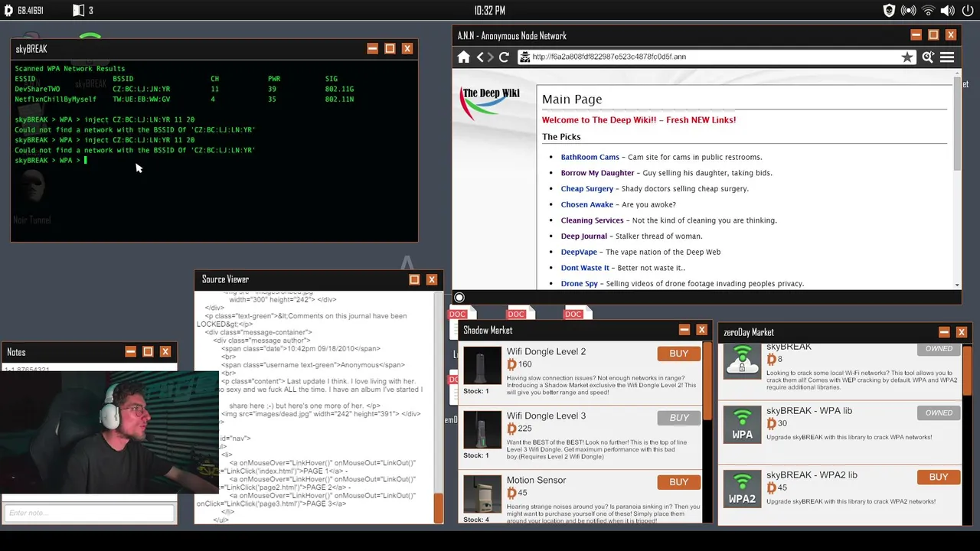Open the notes icon showing 3

(78, 11)
